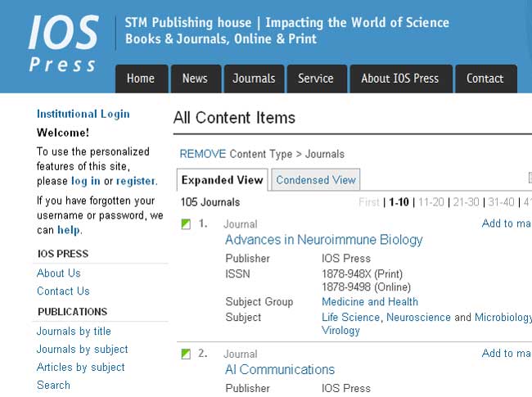Click the Virology subject link

[x=340, y=331]
